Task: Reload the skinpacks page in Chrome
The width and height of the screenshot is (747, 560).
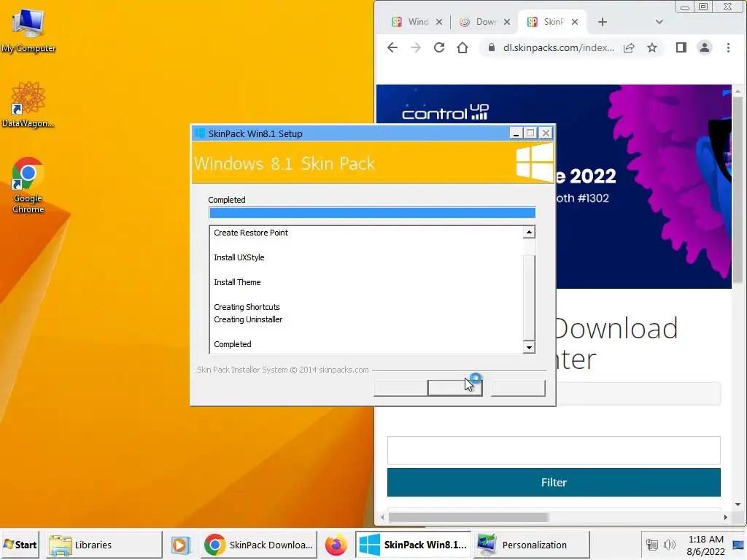Action: coord(438,47)
